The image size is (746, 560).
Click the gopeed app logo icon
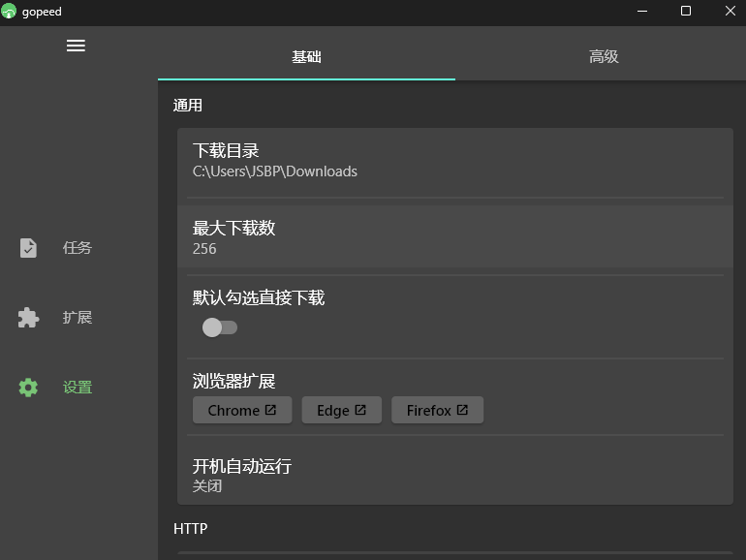(x=9, y=11)
